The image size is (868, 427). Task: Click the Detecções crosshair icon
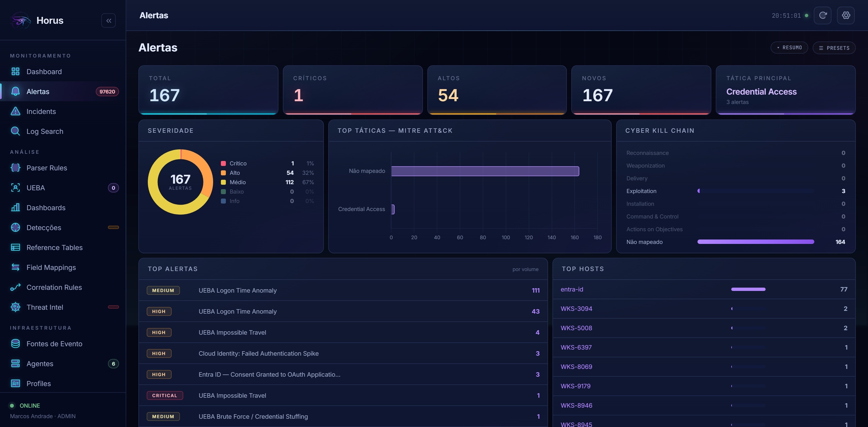pos(15,227)
